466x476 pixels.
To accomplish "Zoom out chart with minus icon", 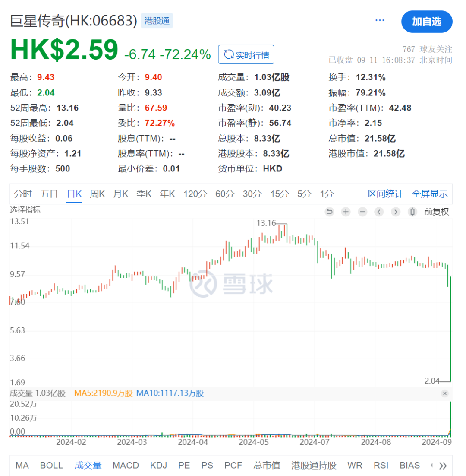I will coord(362,212).
